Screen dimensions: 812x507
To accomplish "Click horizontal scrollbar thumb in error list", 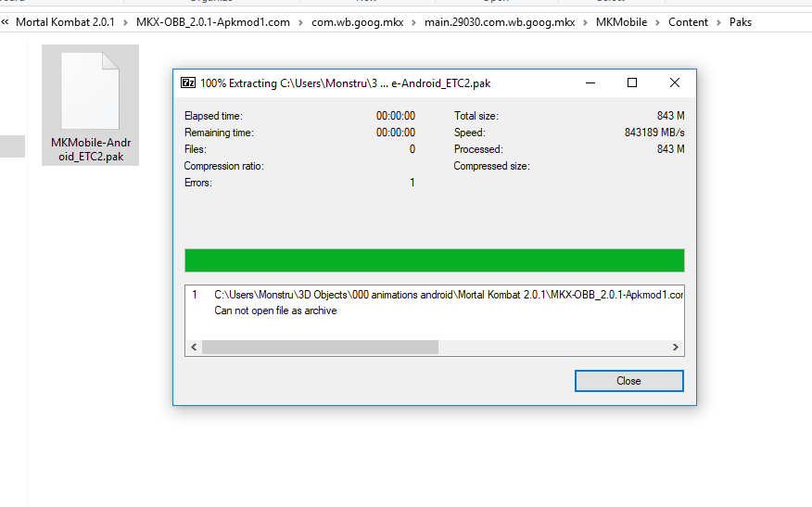I will [320, 347].
